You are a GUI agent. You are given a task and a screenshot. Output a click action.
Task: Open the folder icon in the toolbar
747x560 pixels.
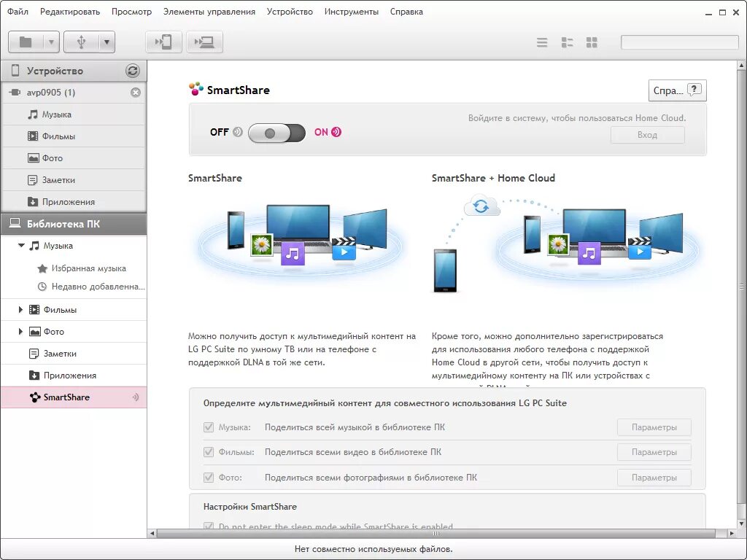(26, 42)
